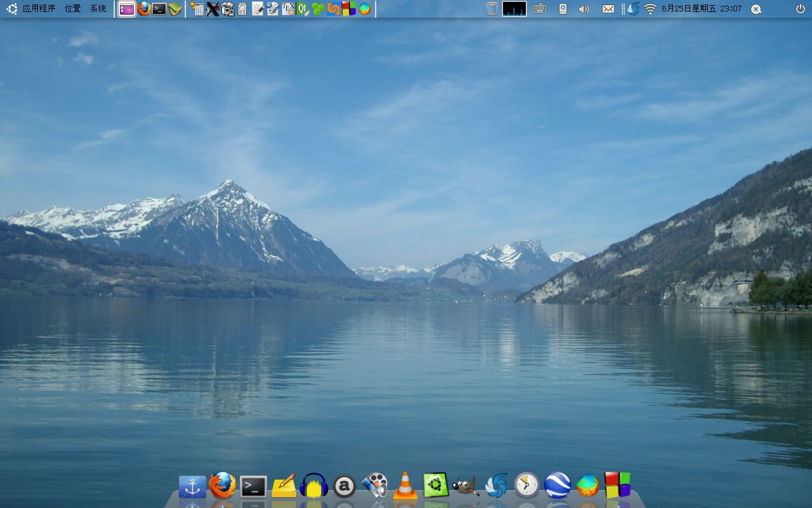Image resolution: width=812 pixels, height=508 pixels.
Task: Open the stacked boxes launcher in panel
Action: [228, 9]
